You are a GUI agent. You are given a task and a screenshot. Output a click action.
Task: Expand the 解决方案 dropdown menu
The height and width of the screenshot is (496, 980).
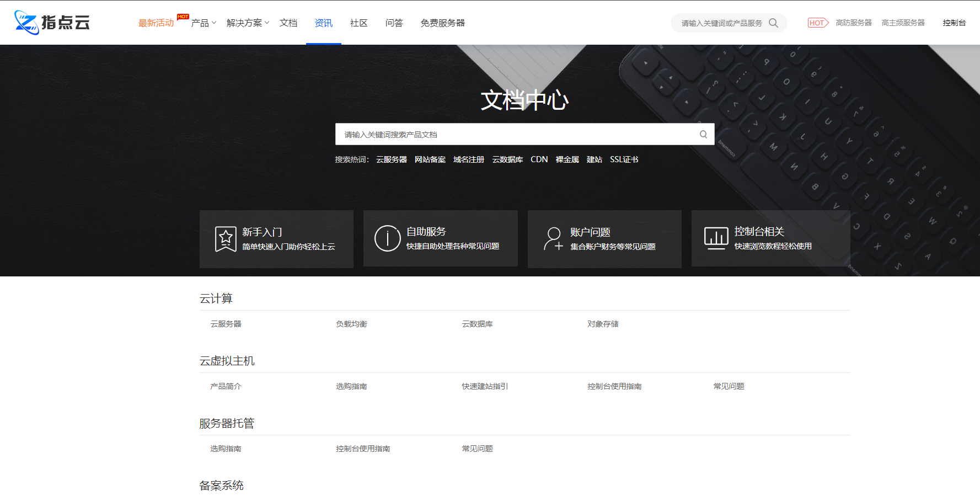(248, 23)
